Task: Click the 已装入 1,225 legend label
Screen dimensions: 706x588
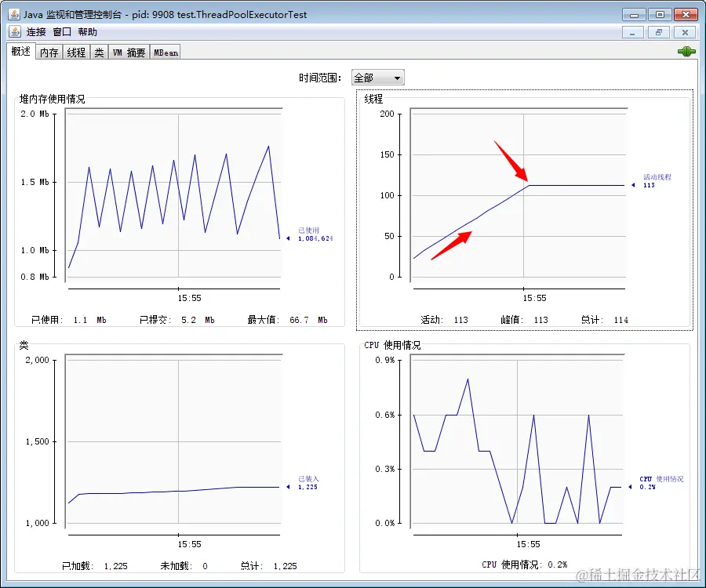Action: point(308,483)
